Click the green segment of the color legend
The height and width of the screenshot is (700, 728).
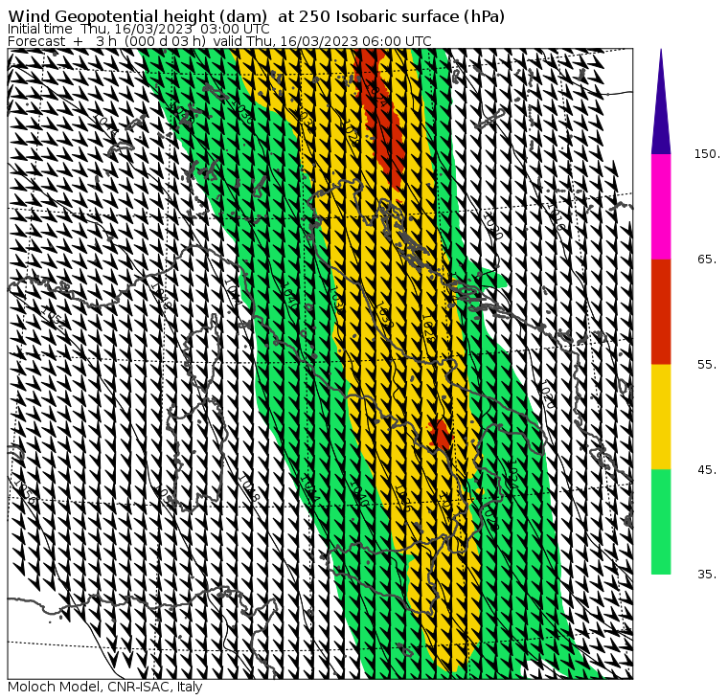[x=661, y=522]
